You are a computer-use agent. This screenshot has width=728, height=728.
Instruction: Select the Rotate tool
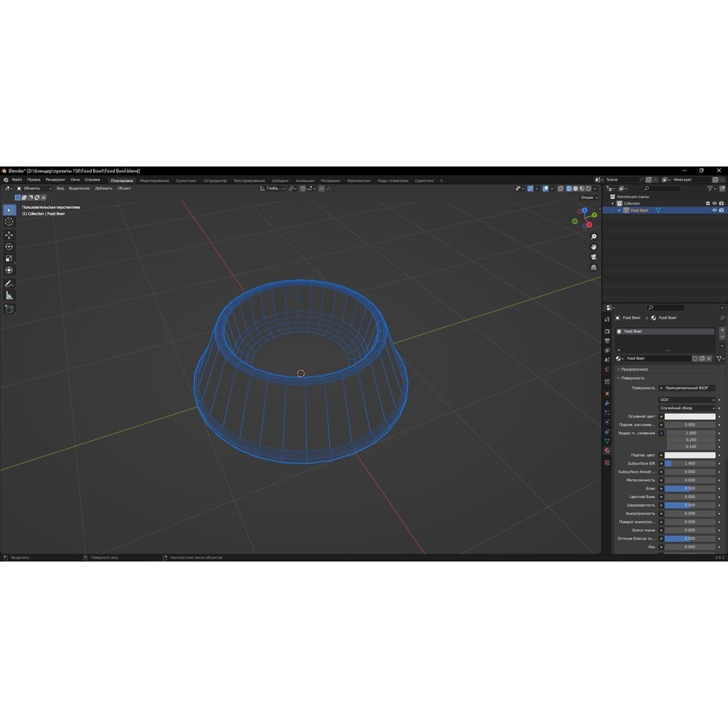coord(9,247)
